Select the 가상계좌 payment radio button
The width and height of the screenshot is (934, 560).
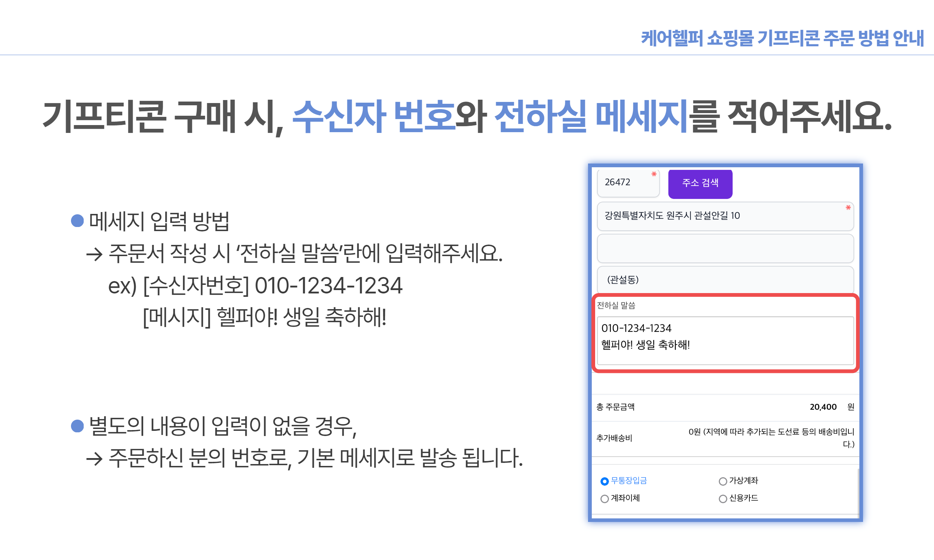point(723,481)
